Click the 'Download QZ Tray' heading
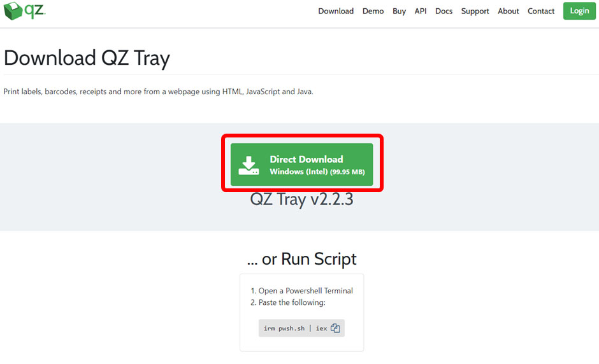This screenshot has width=599, height=364. [x=87, y=58]
